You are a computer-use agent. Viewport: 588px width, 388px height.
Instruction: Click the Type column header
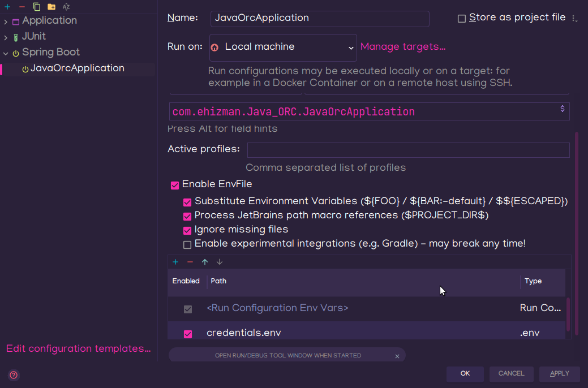pos(543,281)
